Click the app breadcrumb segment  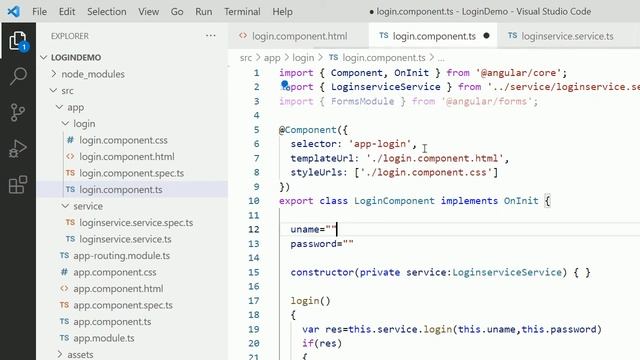pos(272,58)
